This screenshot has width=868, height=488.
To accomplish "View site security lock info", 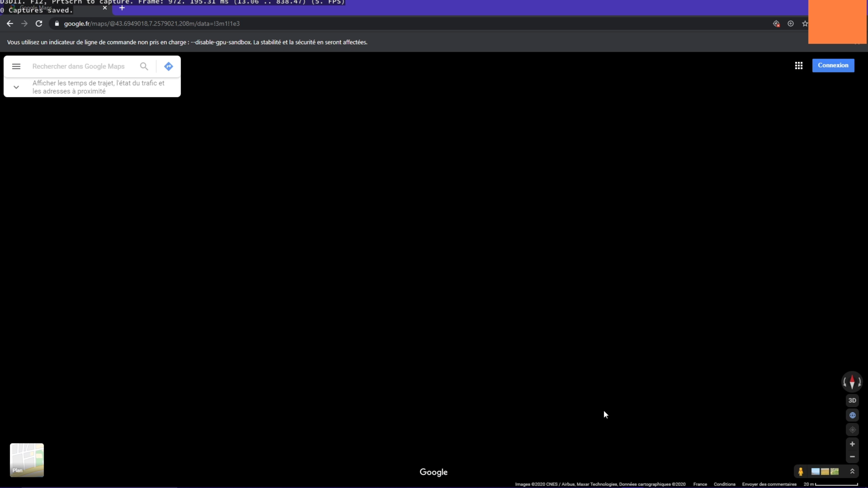I will 57,23.
